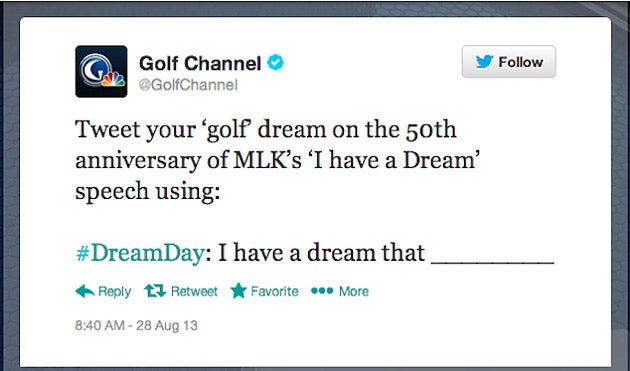Expand the More options text
The image size is (630, 371).
pyautogui.click(x=354, y=291)
